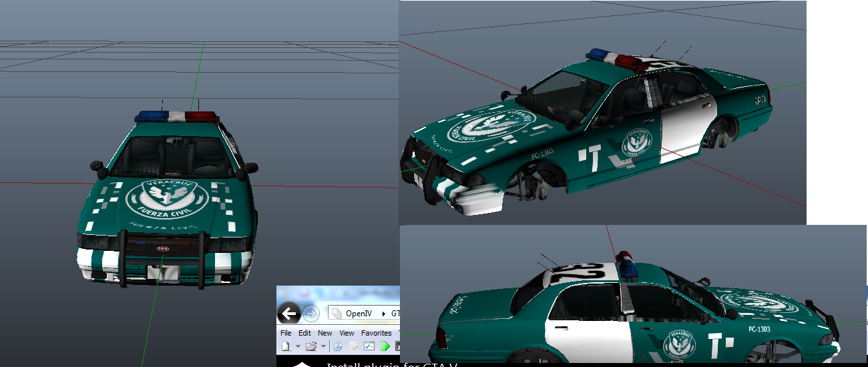Expand the open folder dropdown arrow

click(323, 346)
